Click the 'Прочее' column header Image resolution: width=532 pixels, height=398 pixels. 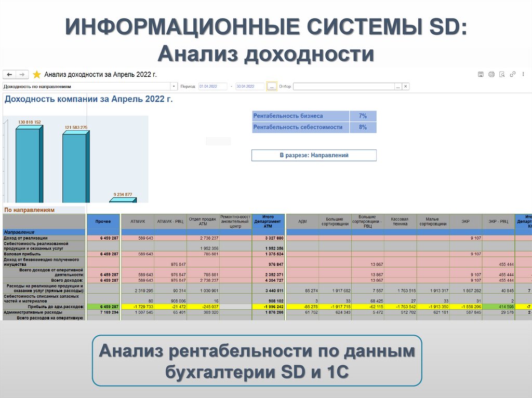[103, 222]
